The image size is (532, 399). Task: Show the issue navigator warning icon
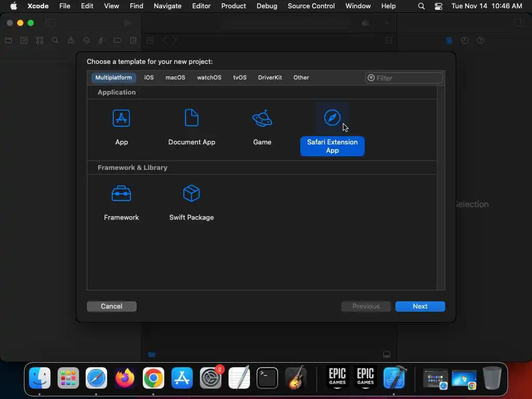click(x=71, y=41)
